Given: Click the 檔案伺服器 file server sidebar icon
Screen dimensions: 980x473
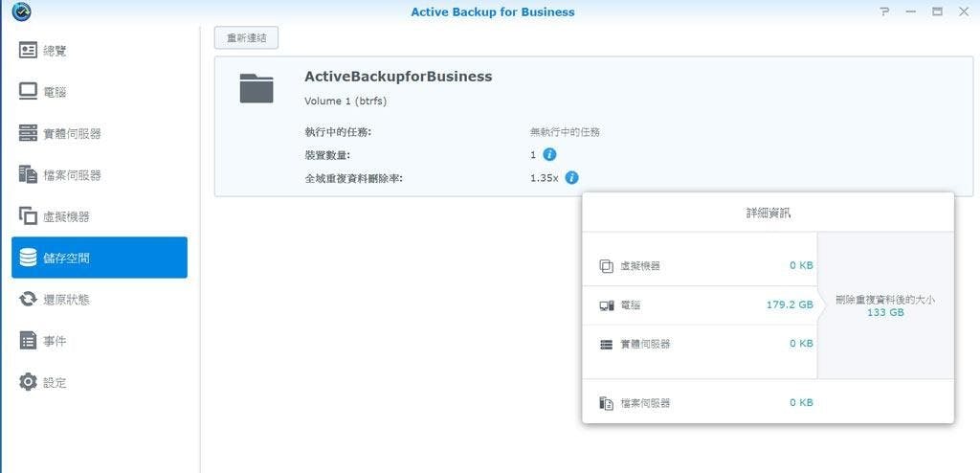Looking at the screenshot, I should pos(28,174).
